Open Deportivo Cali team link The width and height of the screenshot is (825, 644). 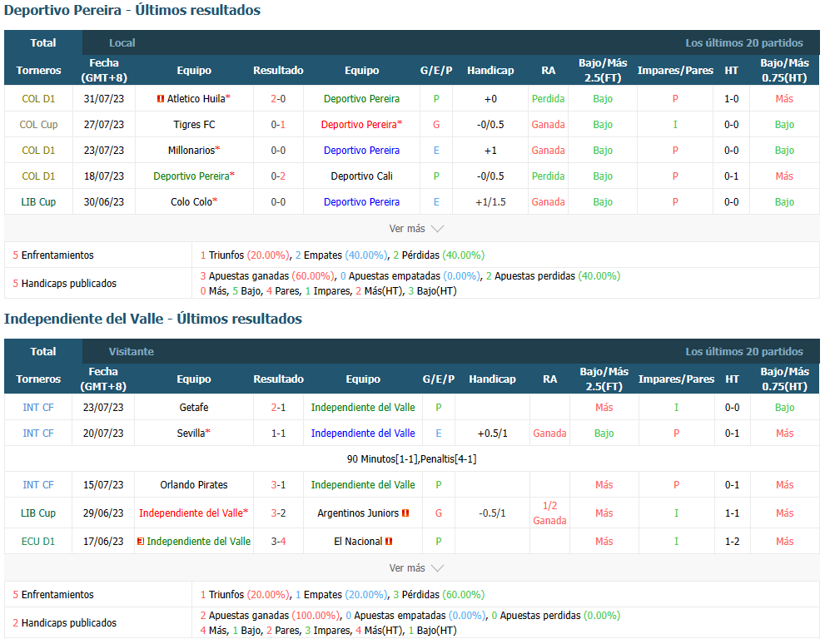click(361, 176)
